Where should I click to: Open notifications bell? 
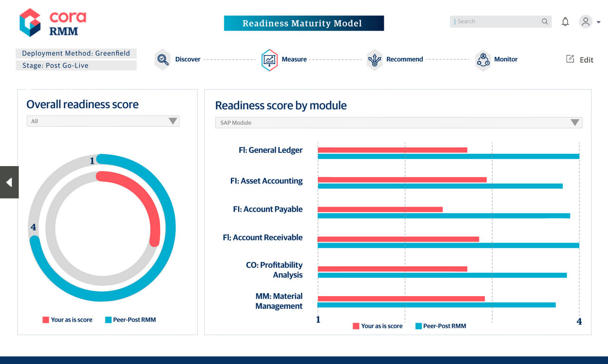(x=565, y=22)
